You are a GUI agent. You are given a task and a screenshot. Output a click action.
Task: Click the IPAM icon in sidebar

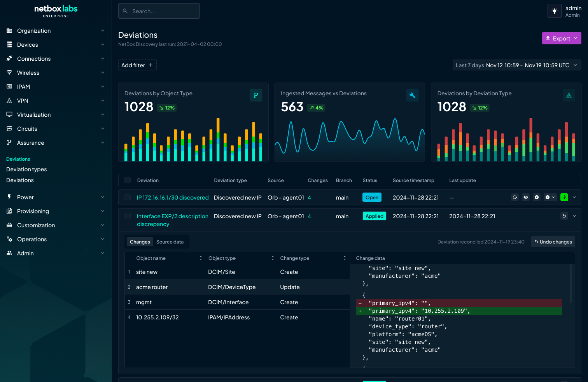(x=9, y=87)
